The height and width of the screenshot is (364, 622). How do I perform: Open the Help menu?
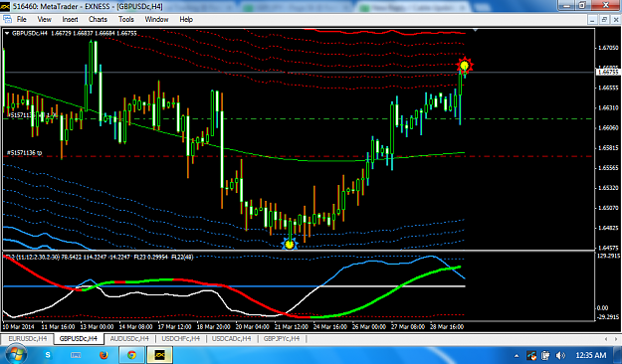click(x=186, y=19)
